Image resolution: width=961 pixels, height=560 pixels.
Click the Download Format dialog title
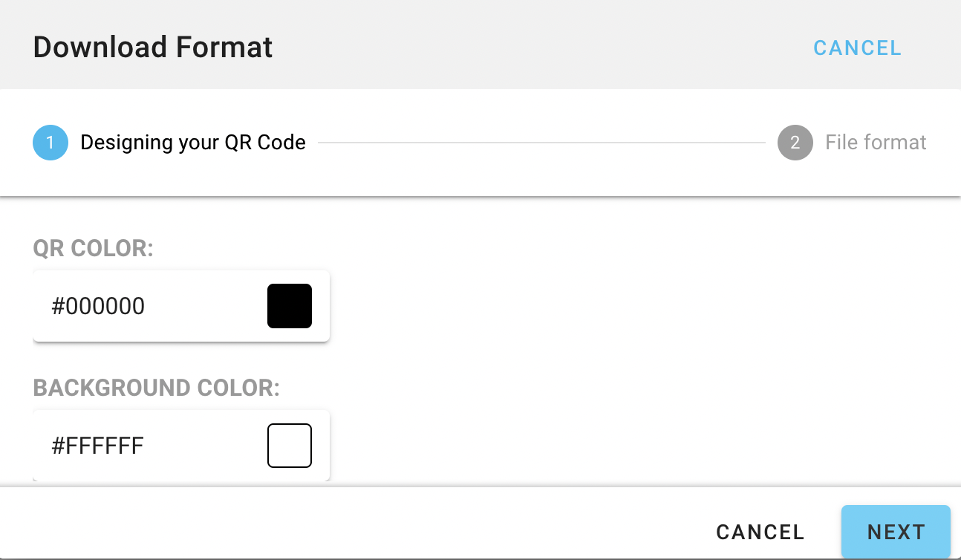click(153, 48)
